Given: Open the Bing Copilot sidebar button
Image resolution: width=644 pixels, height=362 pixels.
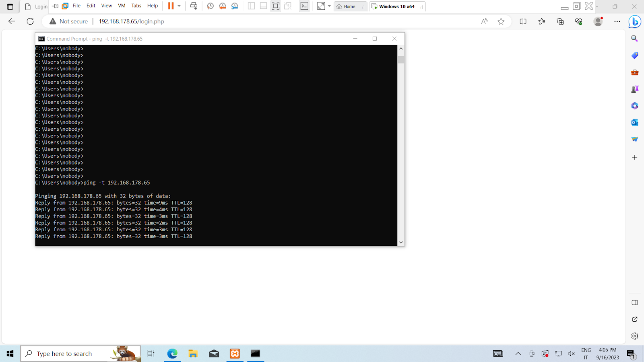Looking at the screenshot, I should coord(635,22).
